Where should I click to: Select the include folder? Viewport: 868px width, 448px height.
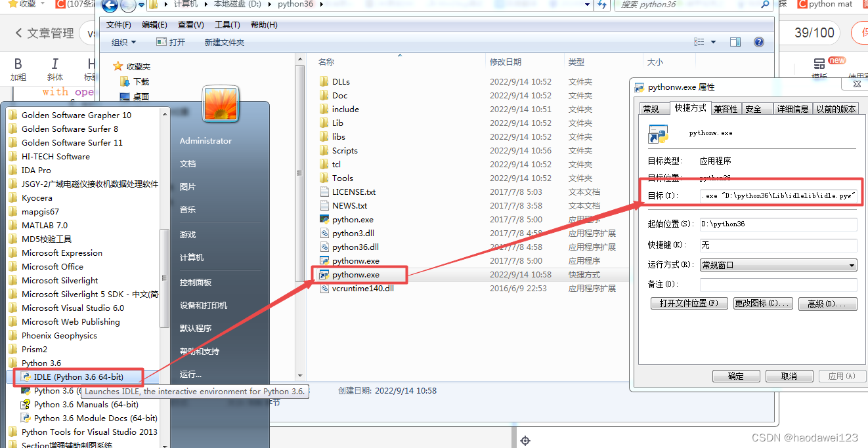(339, 110)
